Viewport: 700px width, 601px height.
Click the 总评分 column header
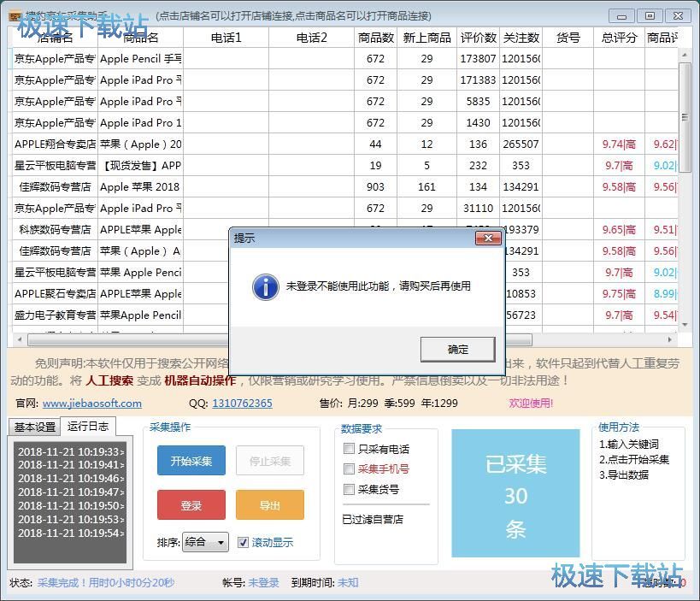click(619, 38)
